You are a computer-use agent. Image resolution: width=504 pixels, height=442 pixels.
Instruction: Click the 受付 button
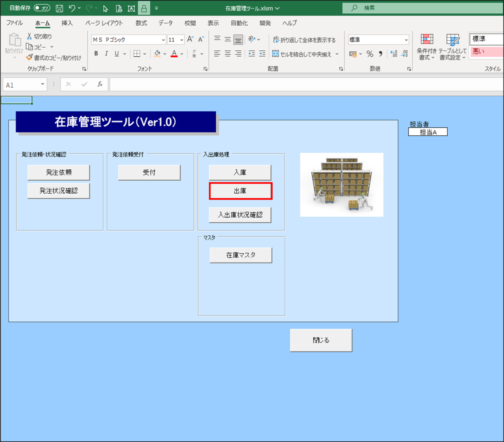(x=149, y=172)
